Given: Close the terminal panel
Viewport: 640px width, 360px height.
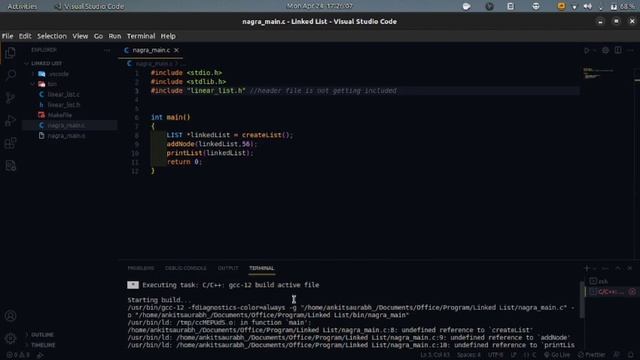Looking at the screenshot, I should (x=630, y=268).
